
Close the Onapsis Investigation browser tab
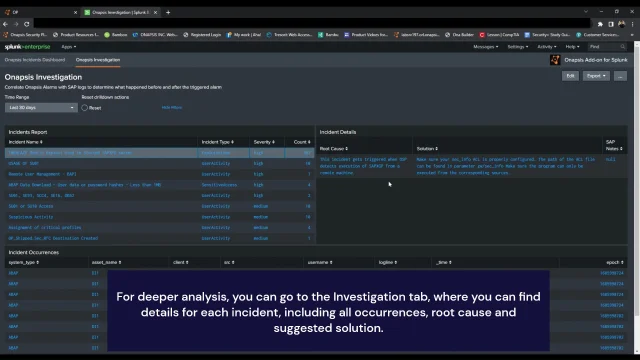pyautogui.click(x=156, y=12)
